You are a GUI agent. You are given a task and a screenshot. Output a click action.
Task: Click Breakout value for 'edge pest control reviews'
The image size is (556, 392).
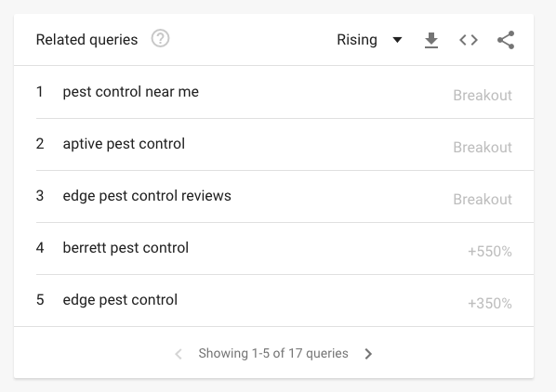483,200
